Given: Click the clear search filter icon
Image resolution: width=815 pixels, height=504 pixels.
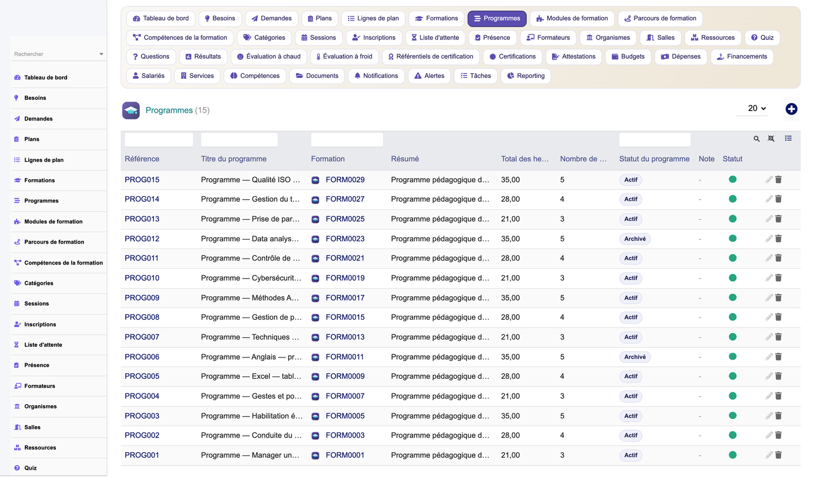Looking at the screenshot, I should point(771,139).
